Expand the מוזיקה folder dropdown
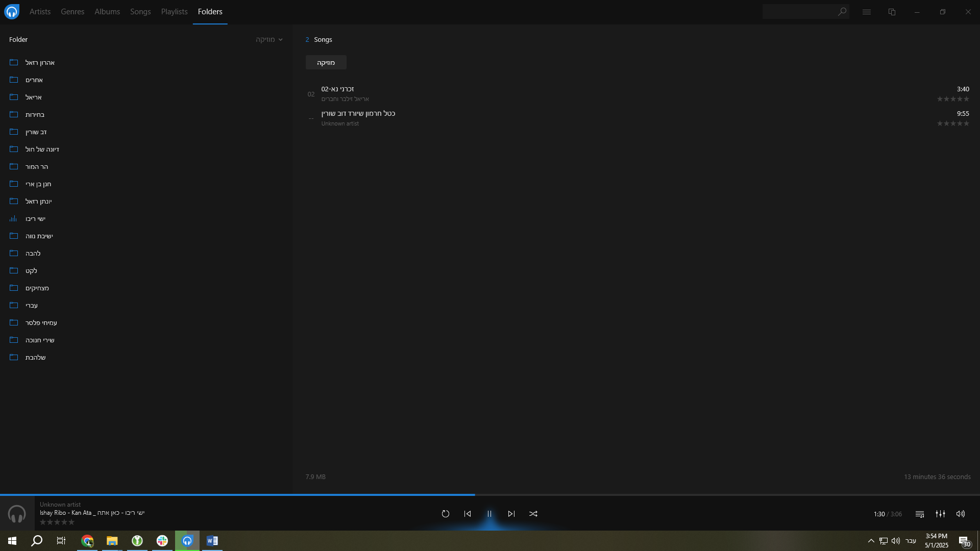Image resolution: width=980 pixels, height=551 pixels. (269, 39)
